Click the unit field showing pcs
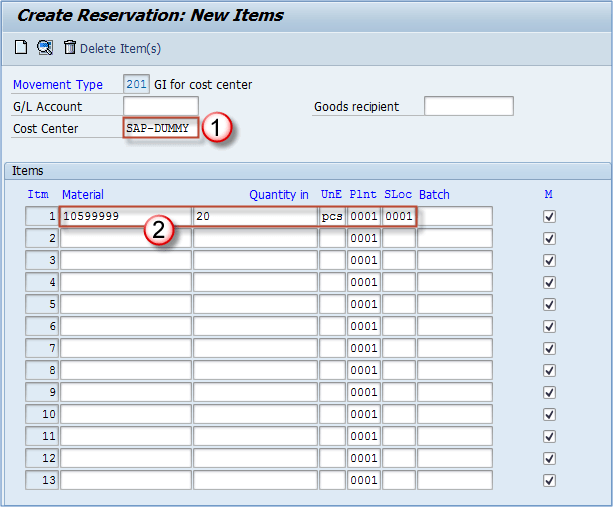This screenshot has height=507, width=613. pyautogui.click(x=332, y=216)
